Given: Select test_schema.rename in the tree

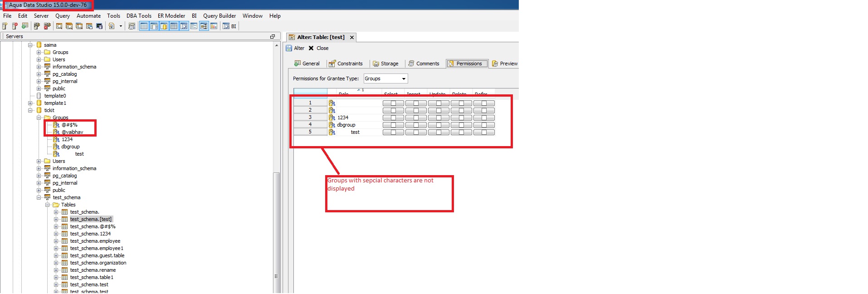Looking at the screenshot, I should point(93,270).
